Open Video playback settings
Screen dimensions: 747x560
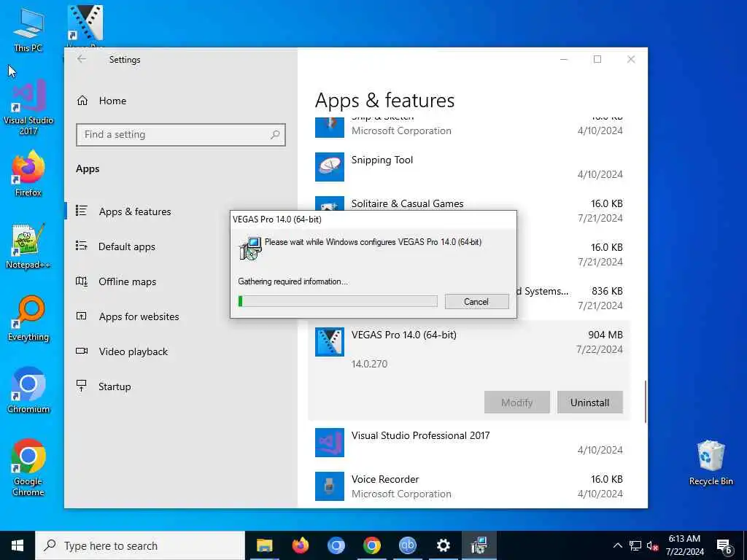(133, 351)
